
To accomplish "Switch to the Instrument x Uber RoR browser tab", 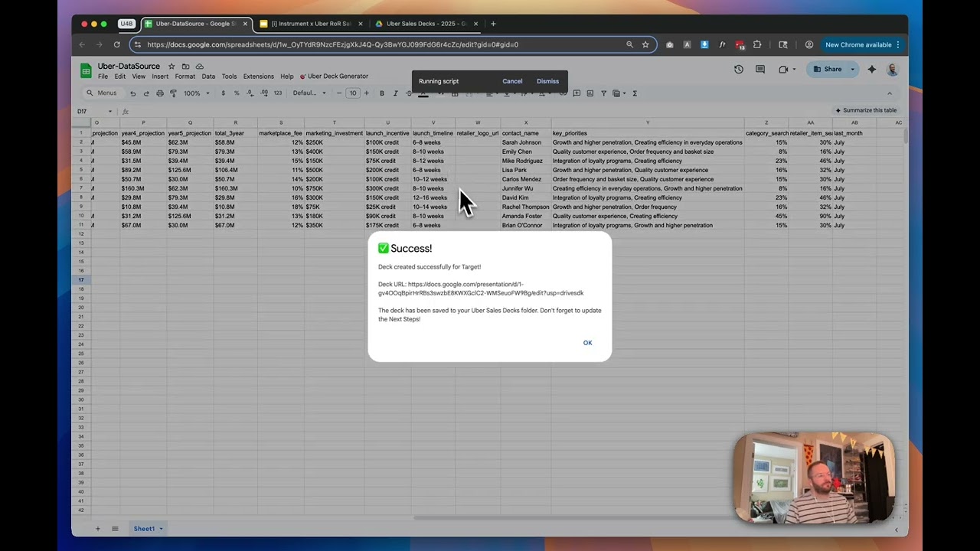I will coord(310,24).
